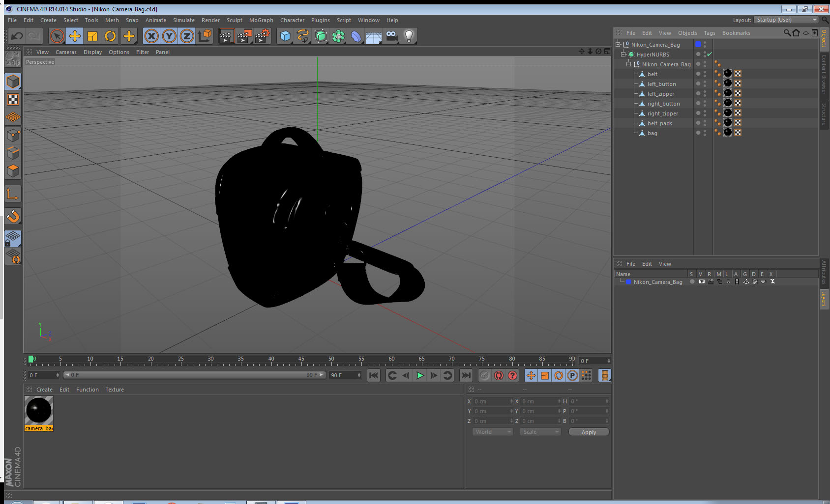Viewport: 830px width, 504px height.
Task: Switch to Texture mode in left palette
Action: click(13, 100)
